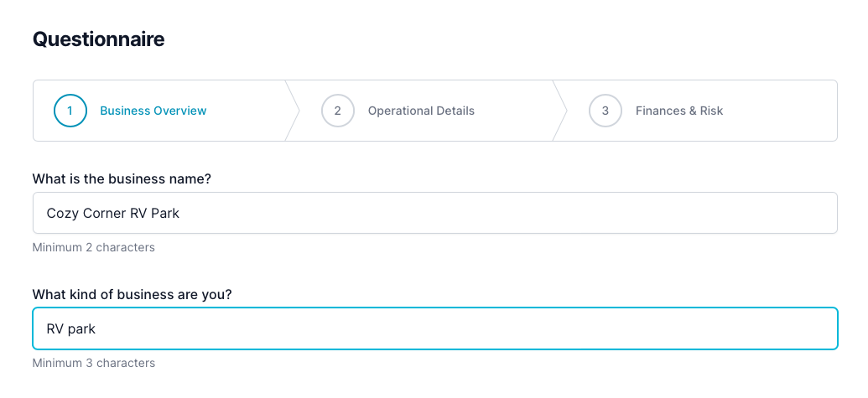Screen dimensions: 868x398
Task: Place cursor in "Cozy Corner RV Park" text
Action: pos(113,213)
